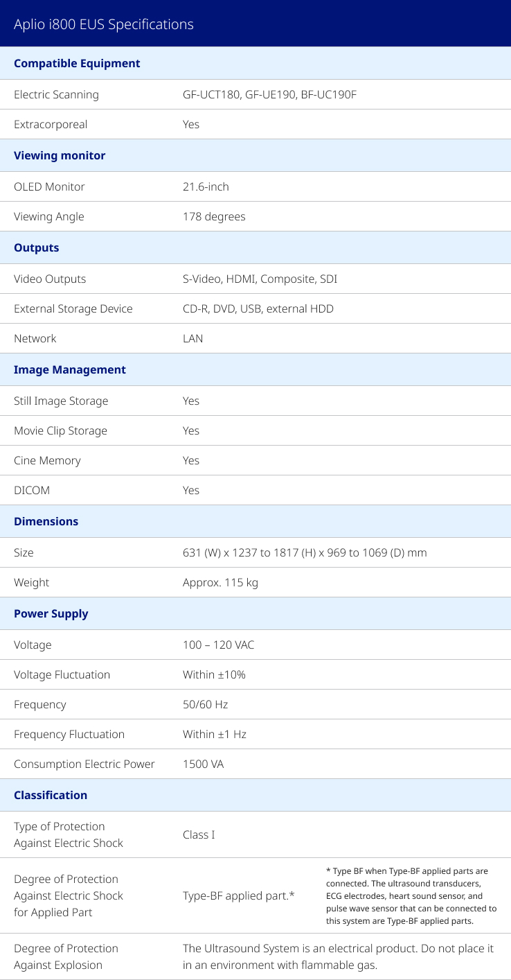Click the Aplio i800 EUS Specifications title

point(104,24)
